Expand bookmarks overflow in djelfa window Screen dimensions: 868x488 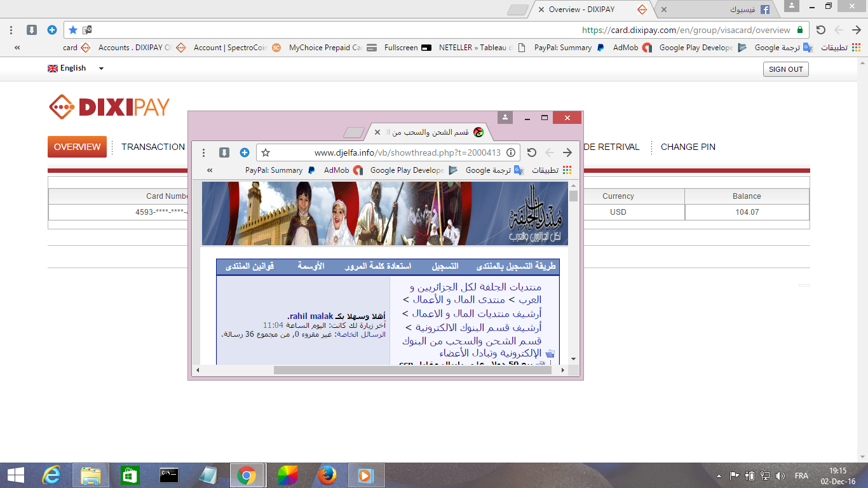pyautogui.click(x=210, y=170)
